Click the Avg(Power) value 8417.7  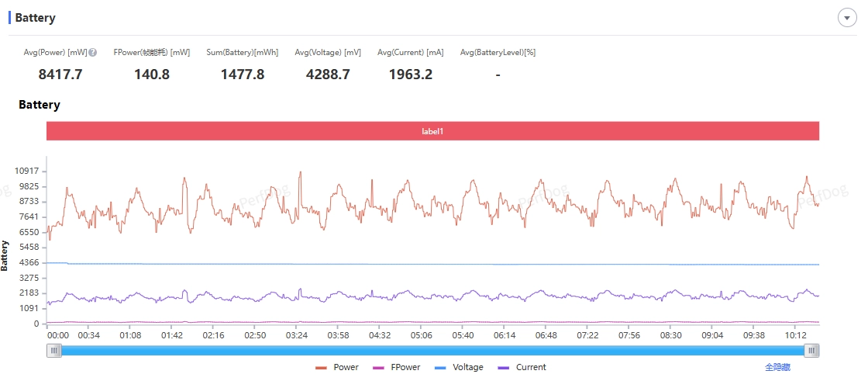click(x=60, y=74)
